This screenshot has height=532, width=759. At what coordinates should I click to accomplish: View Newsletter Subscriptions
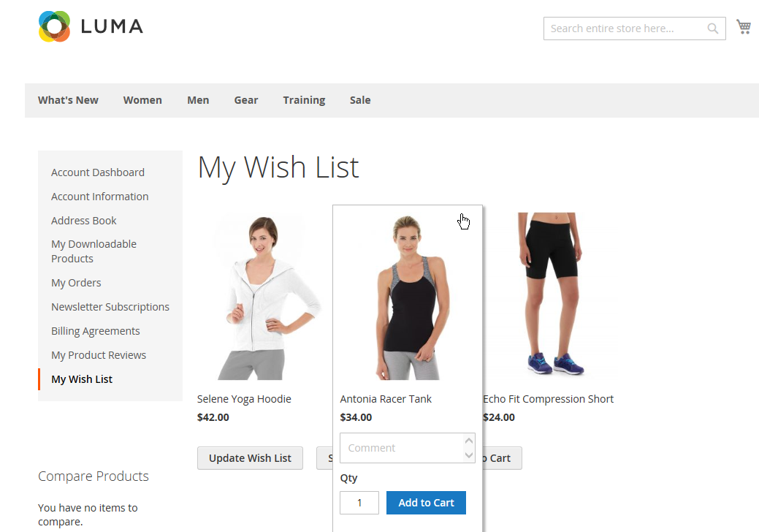[110, 306]
